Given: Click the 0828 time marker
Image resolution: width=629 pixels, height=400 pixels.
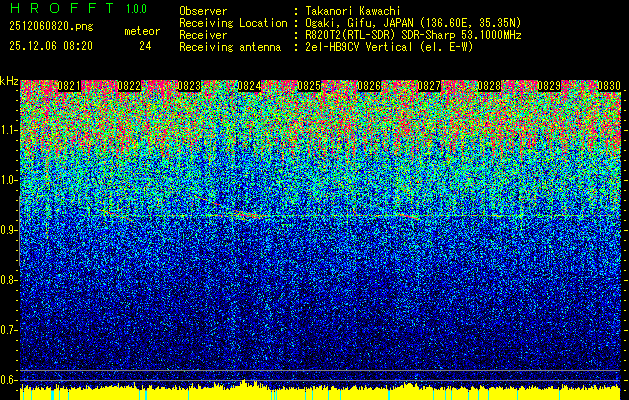Looking at the screenshot, I should click(489, 86).
